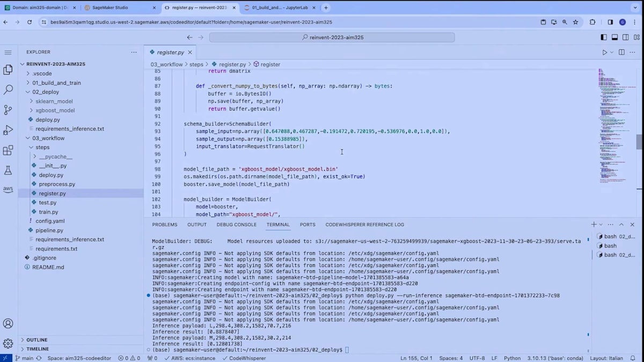
Task: Open the Explorer view in activity bar
Action: (8, 70)
